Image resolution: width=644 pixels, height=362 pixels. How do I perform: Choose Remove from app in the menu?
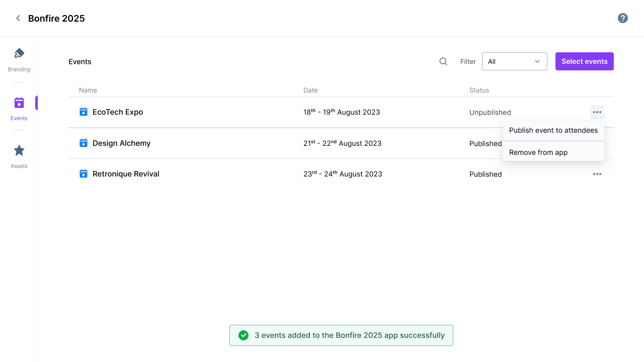(x=553, y=152)
